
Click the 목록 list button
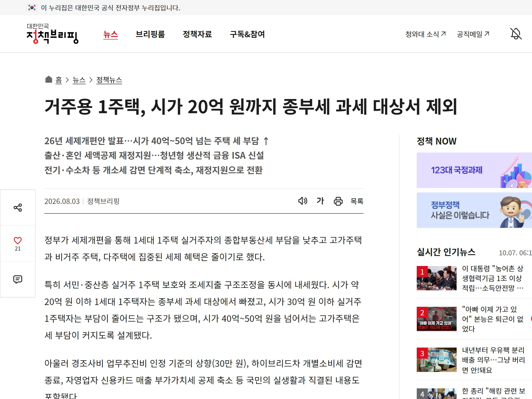(x=357, y=201)
